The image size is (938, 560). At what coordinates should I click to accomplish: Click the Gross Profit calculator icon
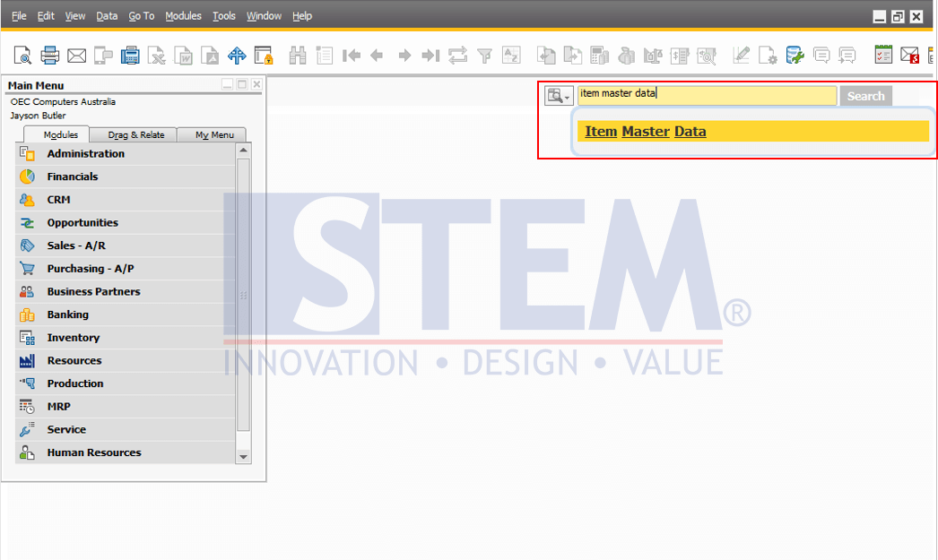click(x=599, y=56)
